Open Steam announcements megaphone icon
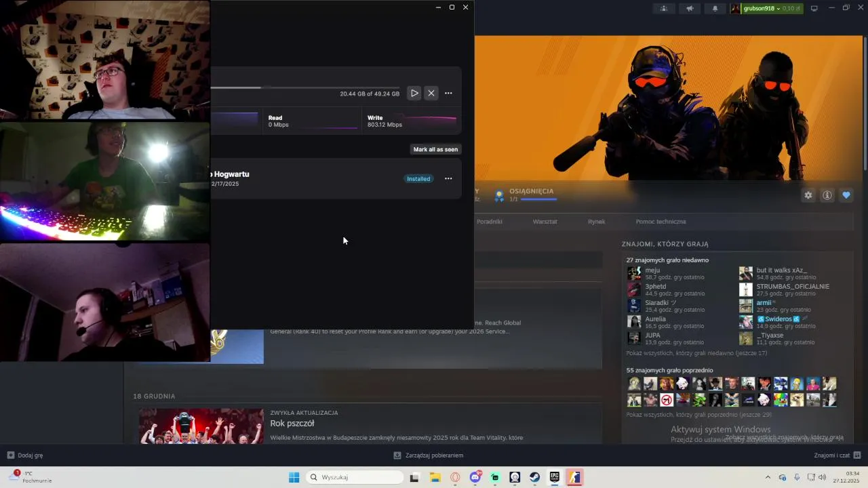 click(690, 8)
